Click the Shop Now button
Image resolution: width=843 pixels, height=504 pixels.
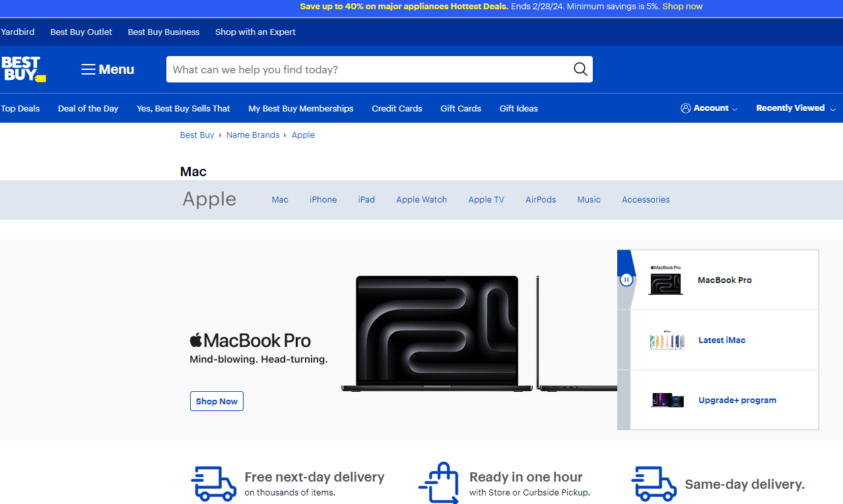click(x=217, y=401)
